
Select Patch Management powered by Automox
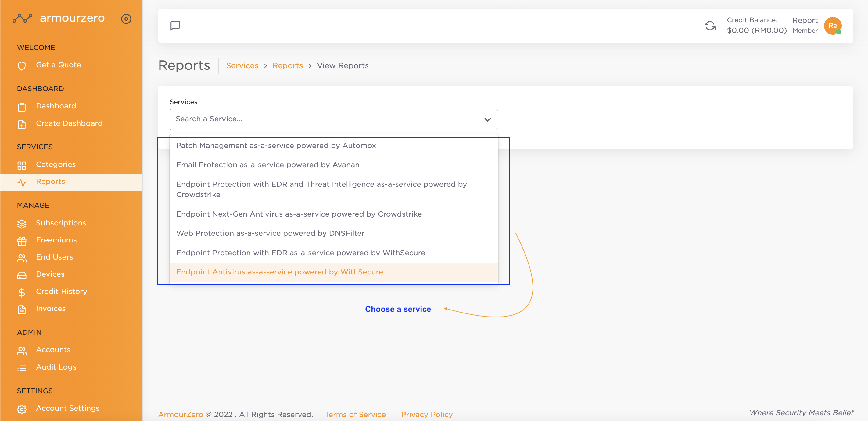(x=334, y=145)
